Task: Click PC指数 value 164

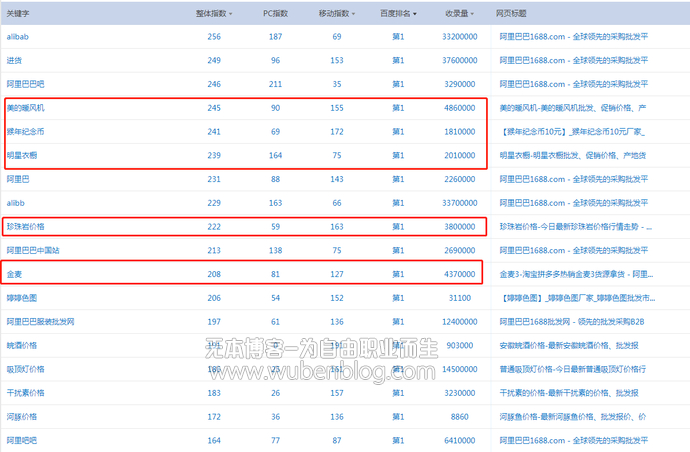Action: 275,156
